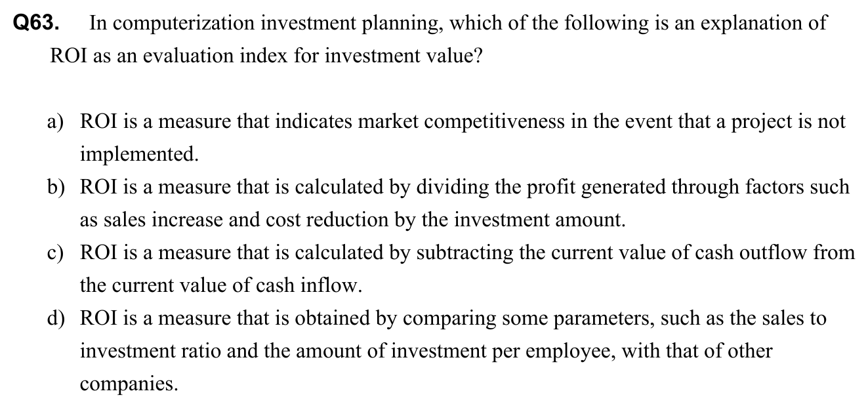Image resolution: width=868 pixels, height=408 pixels.
Task: Click the Q63 question number label
Action: click(37, 24)
